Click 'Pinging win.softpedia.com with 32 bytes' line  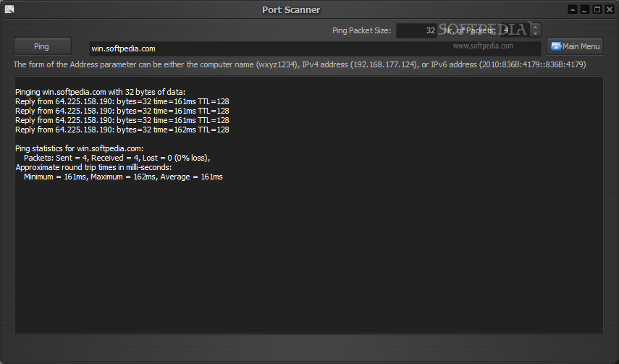pyautogui.click(x=101, y=92)
